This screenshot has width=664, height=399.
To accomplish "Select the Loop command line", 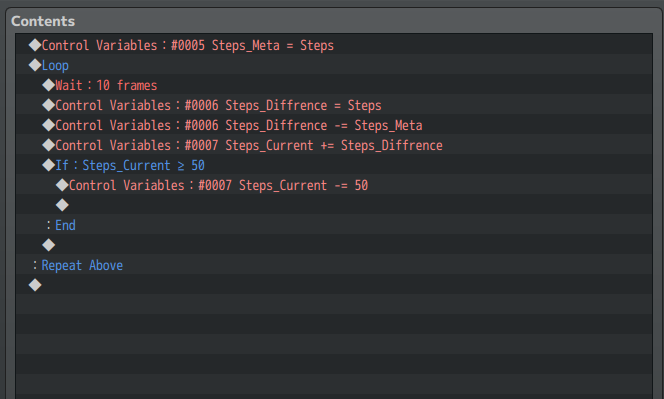I will click(334, 65).
